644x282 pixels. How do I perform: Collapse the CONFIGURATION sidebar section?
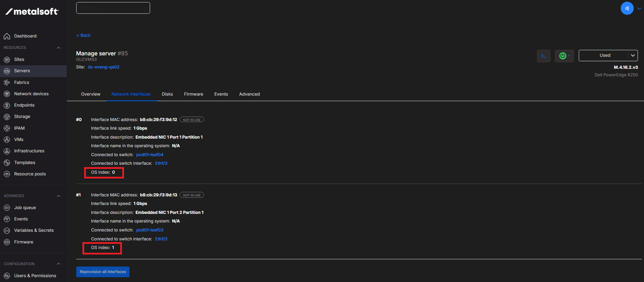click(x=58, y=264)
